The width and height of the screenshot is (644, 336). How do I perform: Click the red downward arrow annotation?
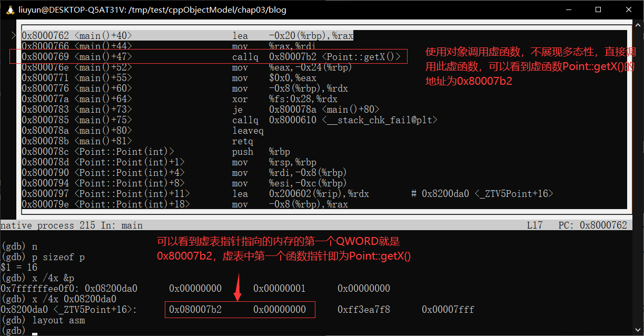238,287
